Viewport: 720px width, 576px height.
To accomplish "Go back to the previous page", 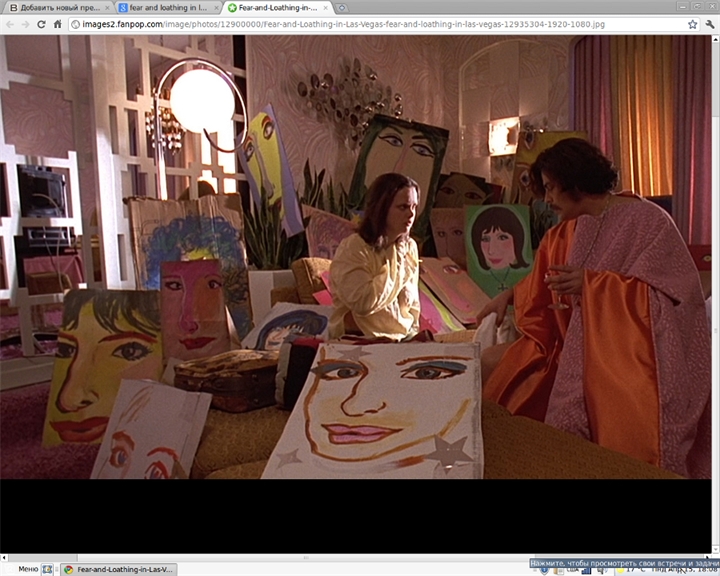I will point(10,24).
